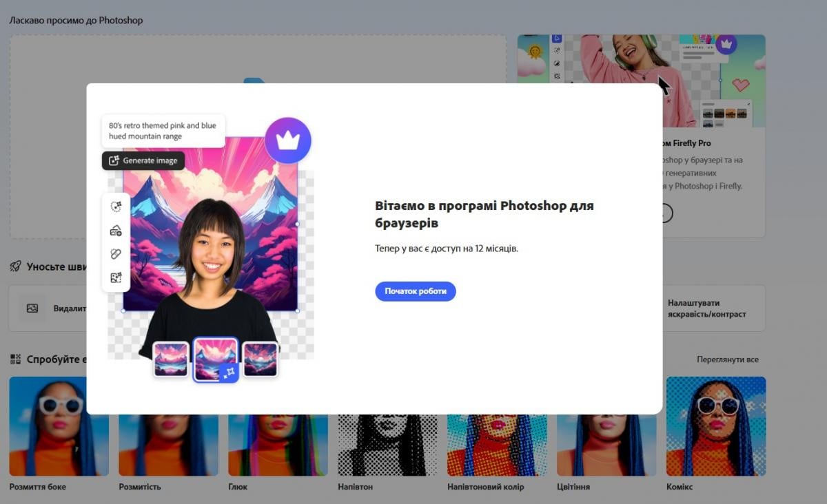Click the remove background icon in quick actions
827x504 pixels.
32,308
